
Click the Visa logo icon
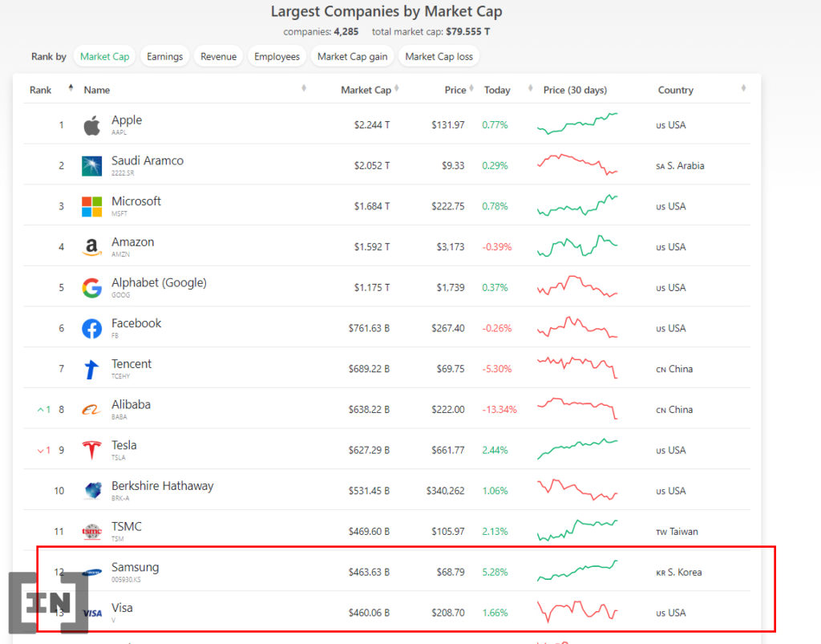92,613
